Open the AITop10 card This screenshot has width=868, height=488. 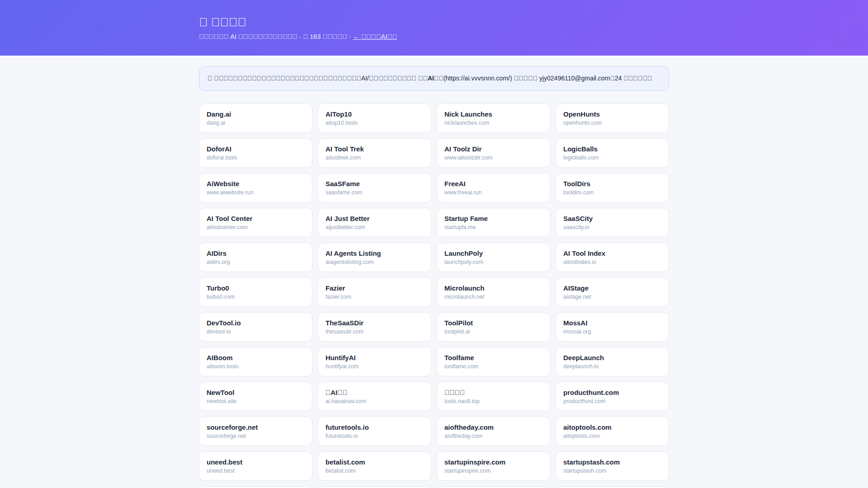(x=374, y=118)
